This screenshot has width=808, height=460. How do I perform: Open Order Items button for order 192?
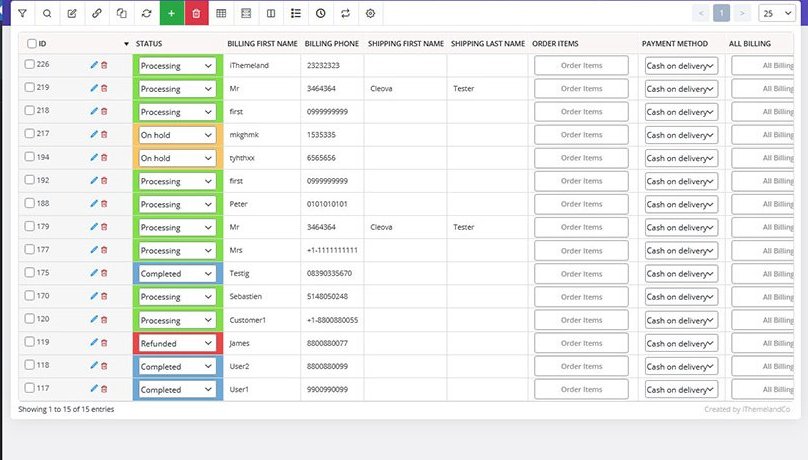(581, 181)
